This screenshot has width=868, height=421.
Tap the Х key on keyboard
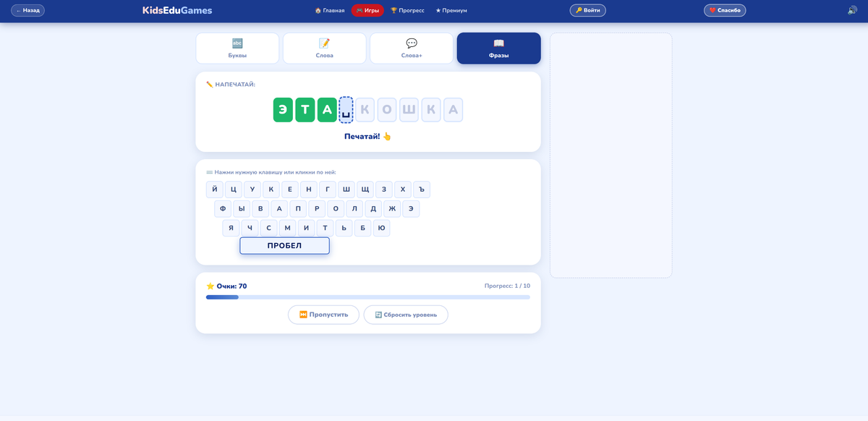pyautogui.click(x=403, y=190)
